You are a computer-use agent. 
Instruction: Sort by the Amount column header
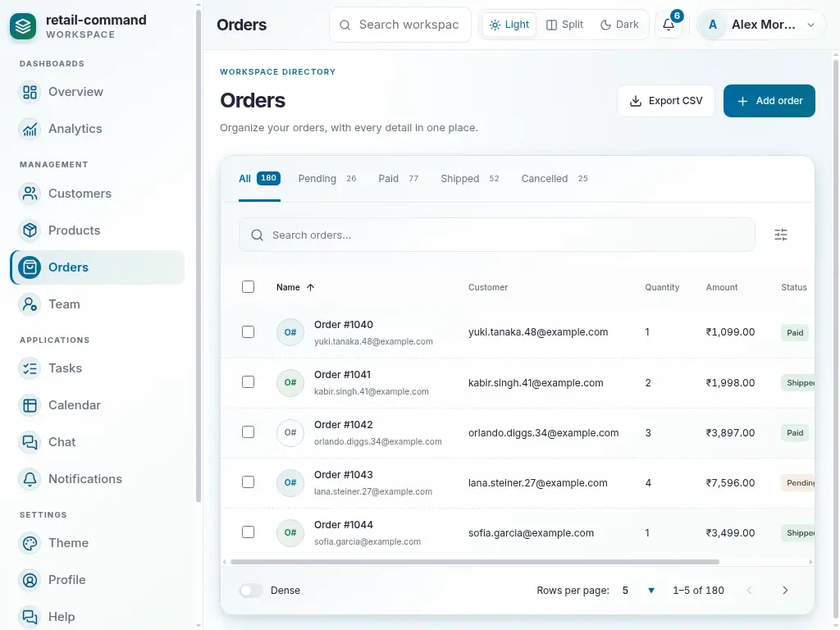click(722, 288)
